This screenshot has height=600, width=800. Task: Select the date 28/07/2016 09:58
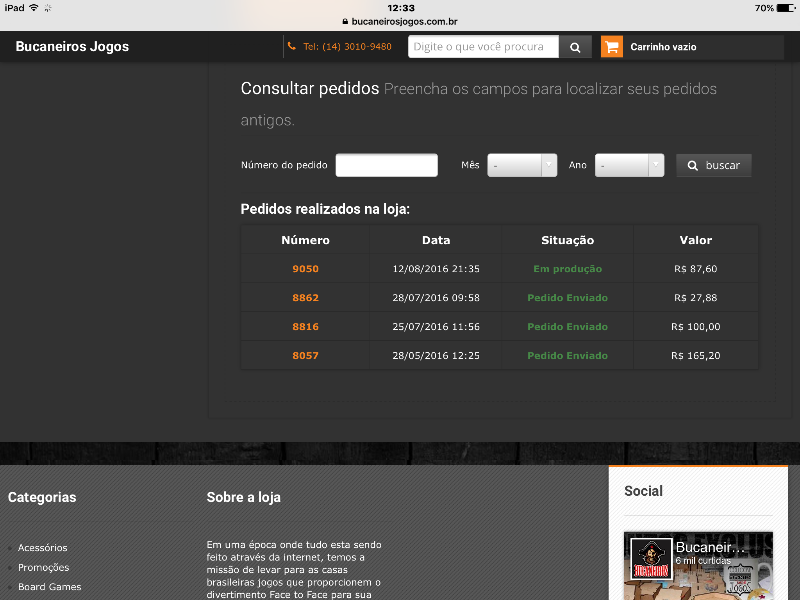[436, 297]
